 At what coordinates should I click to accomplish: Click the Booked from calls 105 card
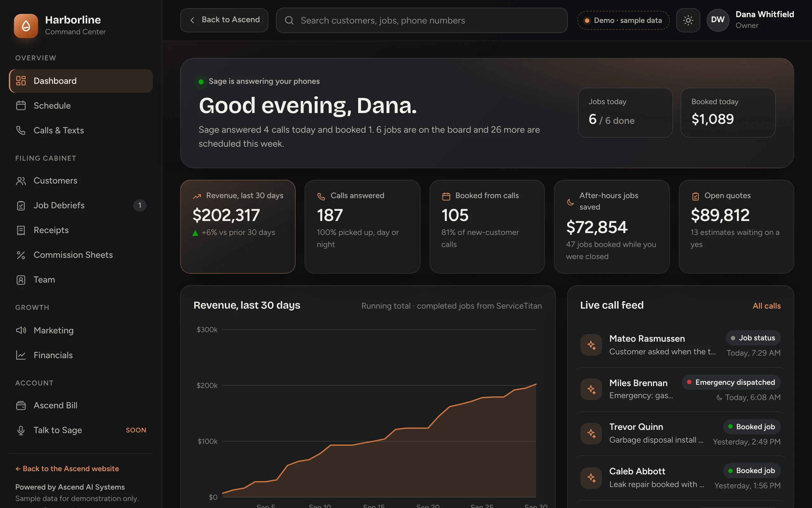pyautogui.click(x=487, y=227)
